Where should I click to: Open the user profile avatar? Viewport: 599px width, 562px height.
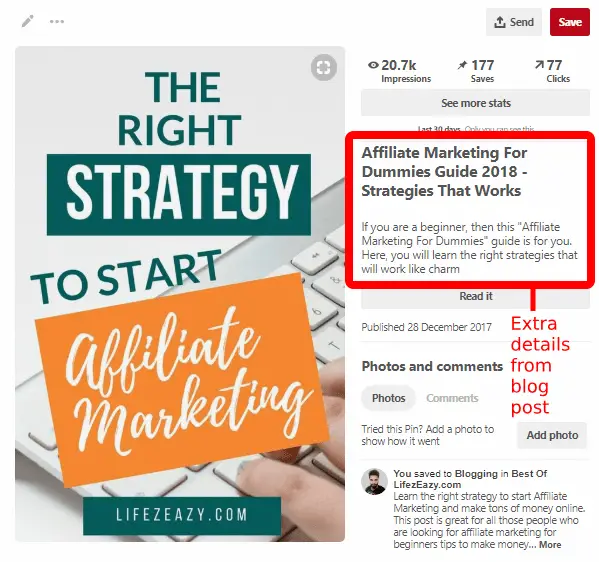tap(374, 482)
